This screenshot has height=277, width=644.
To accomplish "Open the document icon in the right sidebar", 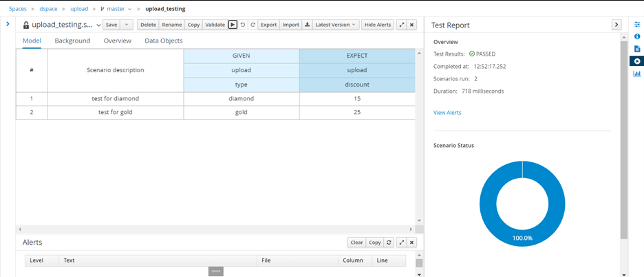I will [637, 49].
